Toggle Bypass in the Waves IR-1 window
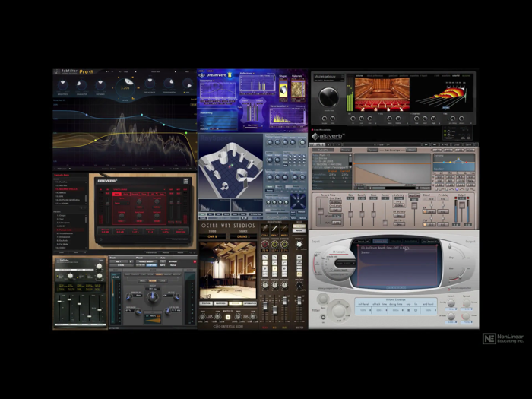 (x=372, y=150)
